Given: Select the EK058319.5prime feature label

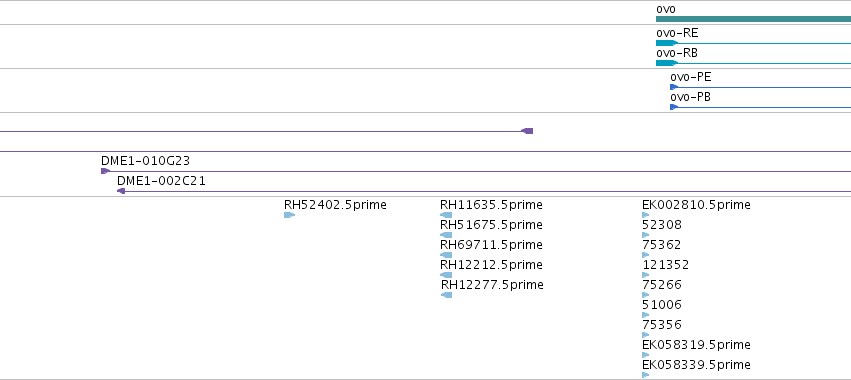Looking at the screenshot, I should click(x=696, y=345).
